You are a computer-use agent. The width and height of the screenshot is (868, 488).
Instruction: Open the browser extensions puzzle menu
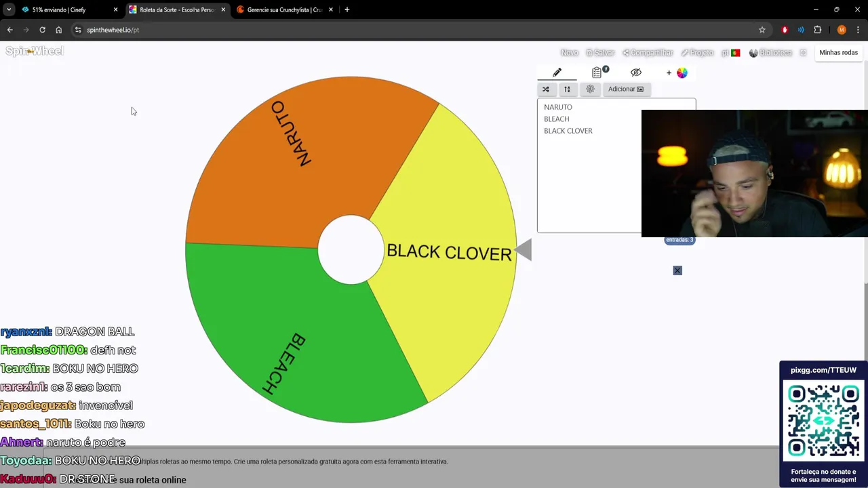[x=818, y=30]
